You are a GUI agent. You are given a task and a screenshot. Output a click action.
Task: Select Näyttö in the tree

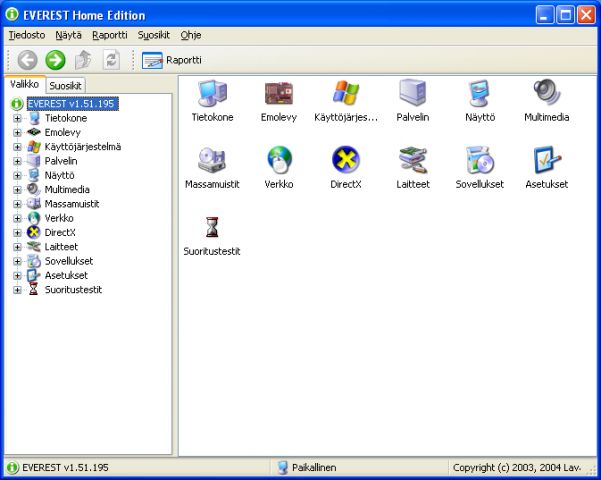point(59,176)
